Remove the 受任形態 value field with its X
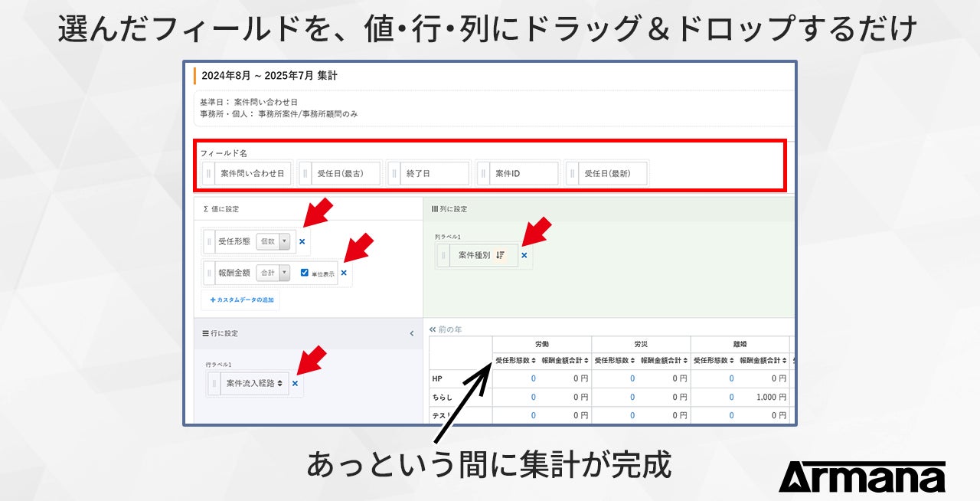The width and height of the screenshot is (980, 501). tap(302, 241)
